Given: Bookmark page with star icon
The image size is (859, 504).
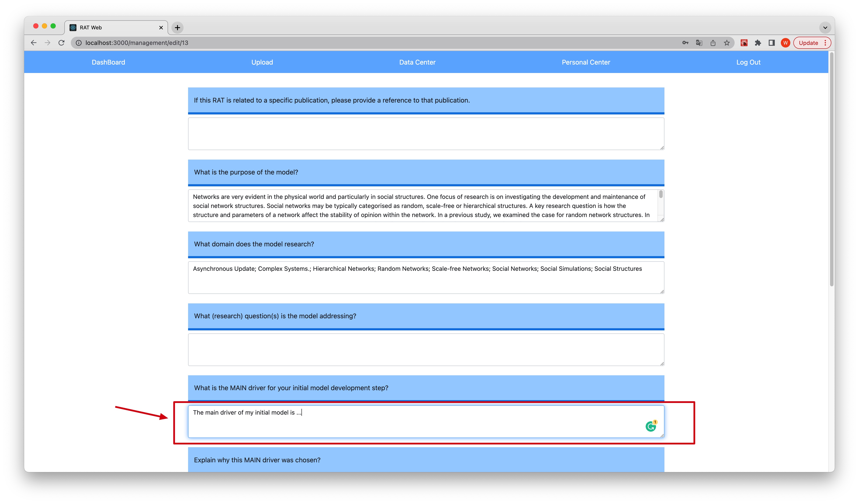Looking at the screenshot, I should coord(727,43).
